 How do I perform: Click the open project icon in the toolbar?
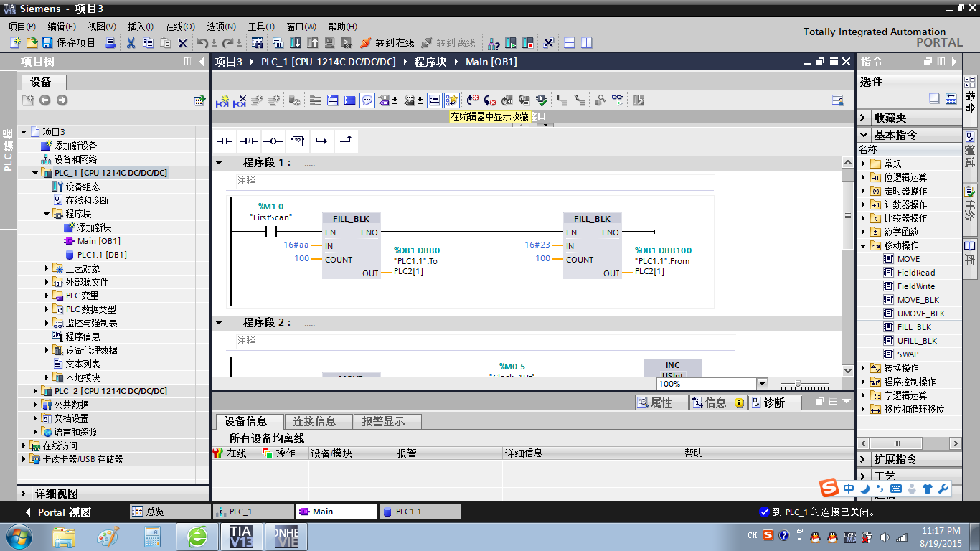click(32, 43)
